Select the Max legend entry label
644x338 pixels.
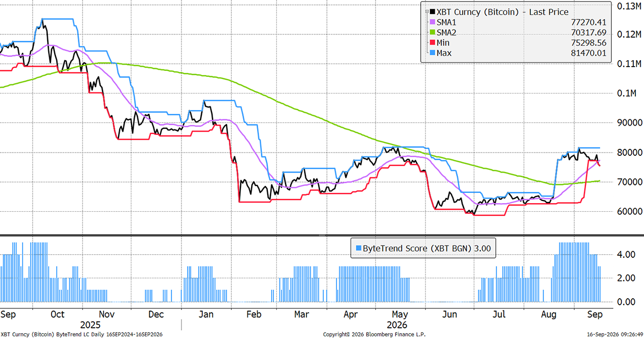pyautogui.click(x=444, y=53)
